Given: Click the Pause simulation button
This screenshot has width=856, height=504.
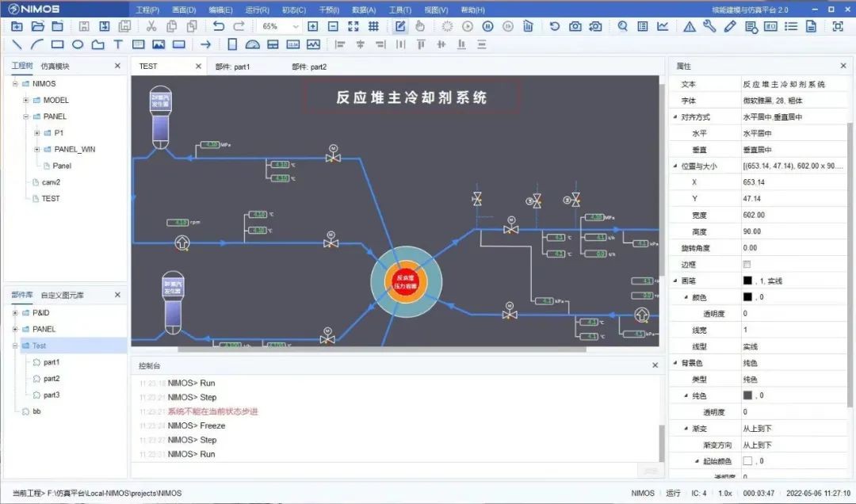Looking at the screenshot, I should [x=487, y=26].
